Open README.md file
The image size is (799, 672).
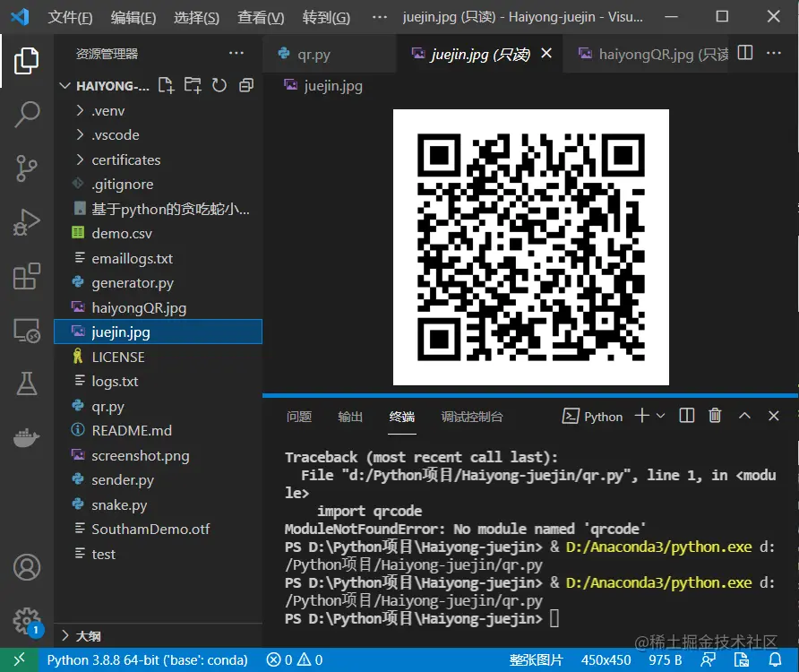point(158,431)
